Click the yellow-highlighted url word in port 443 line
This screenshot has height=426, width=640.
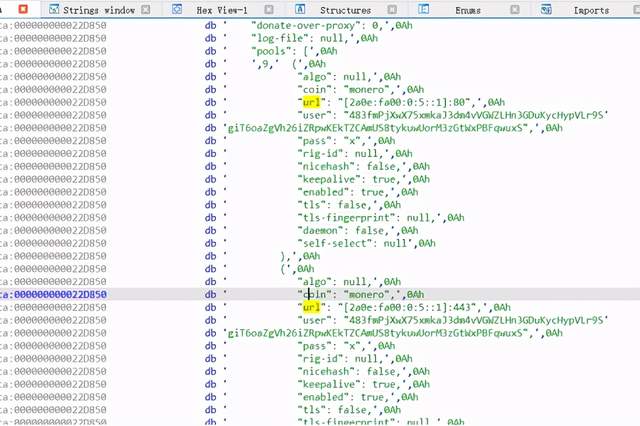click(311, 307)
